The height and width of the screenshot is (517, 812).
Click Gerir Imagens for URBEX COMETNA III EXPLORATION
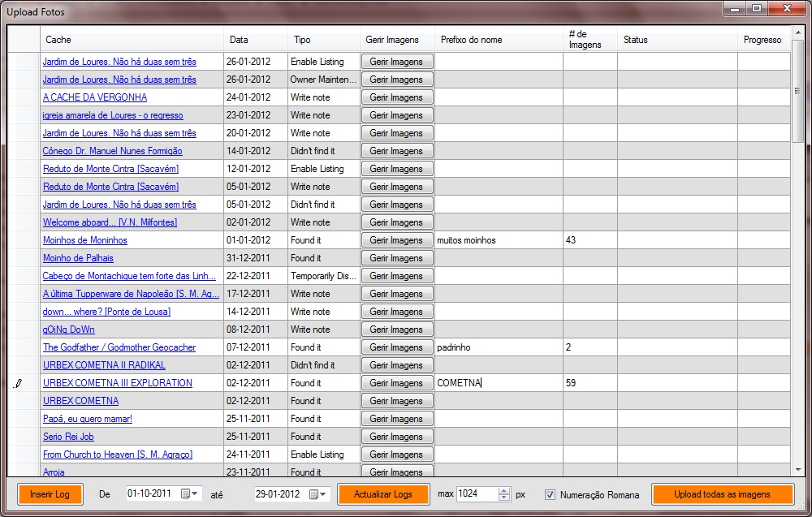coord(397,383)
